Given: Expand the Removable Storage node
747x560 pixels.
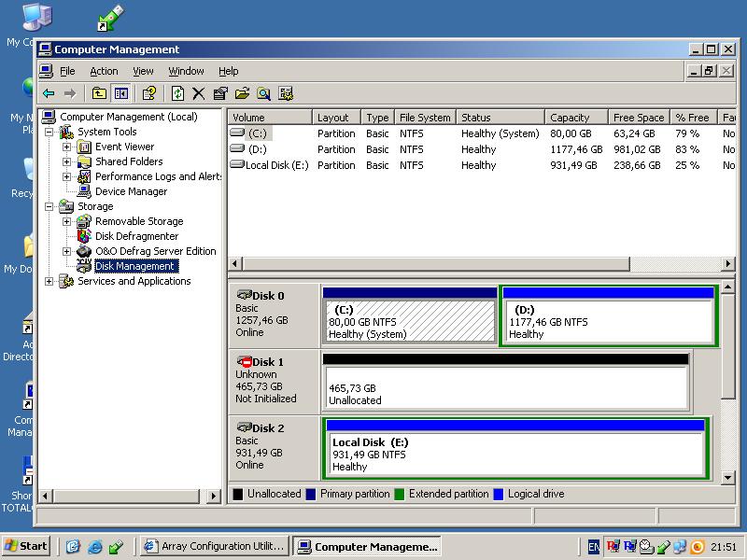Looking at the screenshot, I should point(66,221).
